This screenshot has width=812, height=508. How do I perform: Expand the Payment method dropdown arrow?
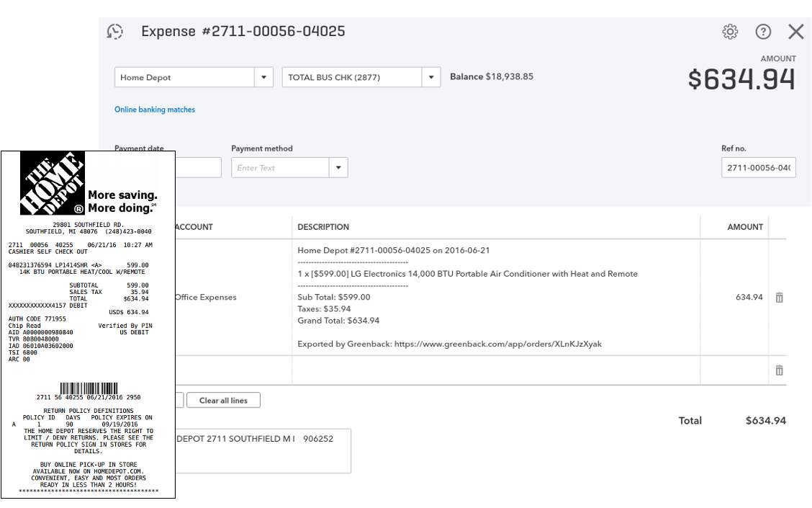[338, 167]
